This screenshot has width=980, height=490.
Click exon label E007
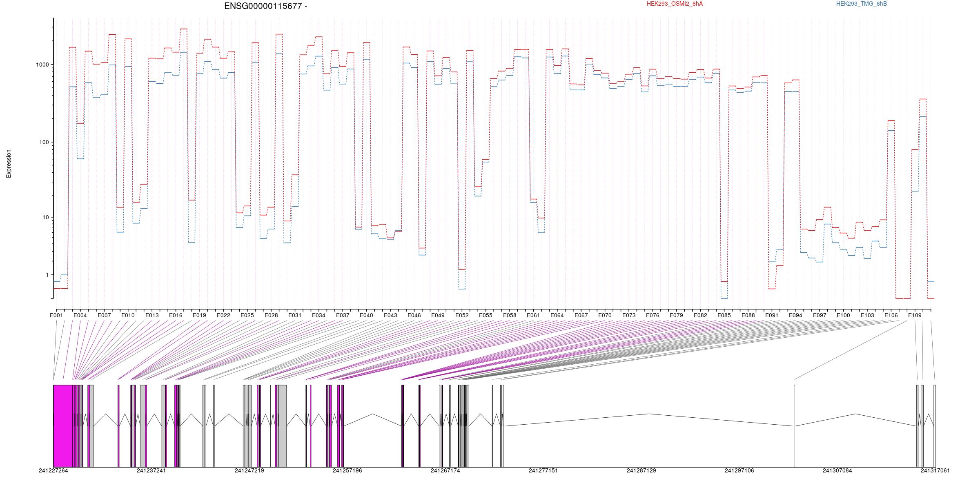tap(104, 316)
